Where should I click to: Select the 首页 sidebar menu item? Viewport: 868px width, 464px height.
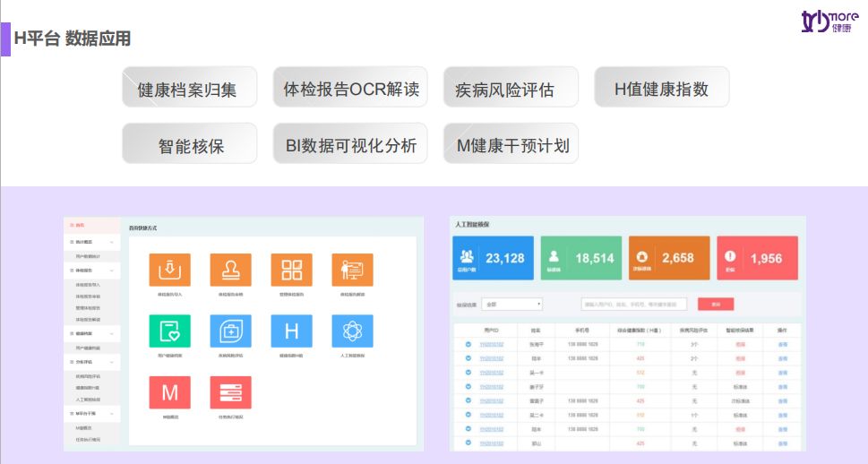pos(79,225)
